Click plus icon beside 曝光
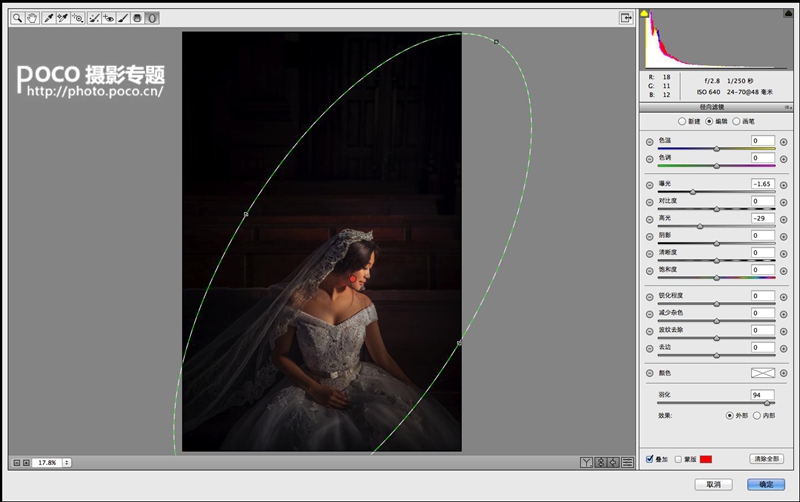Image resolution: width=800 pixels, height=502 pixels. (x=784, y=185)
